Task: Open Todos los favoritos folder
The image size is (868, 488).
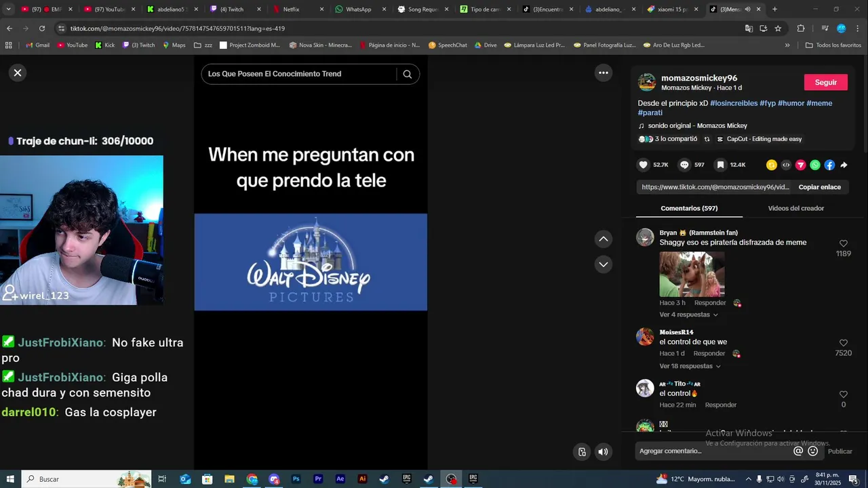Action: click(833, 45)
